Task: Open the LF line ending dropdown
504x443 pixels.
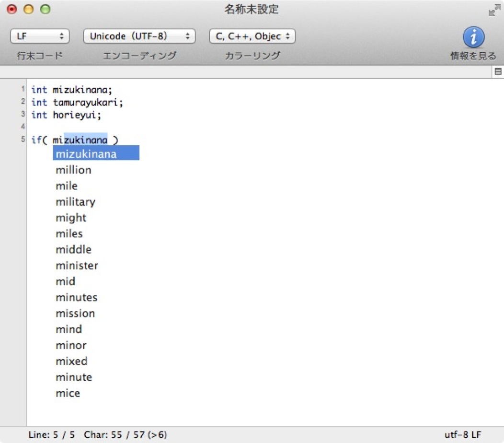Action: point(40,36)
